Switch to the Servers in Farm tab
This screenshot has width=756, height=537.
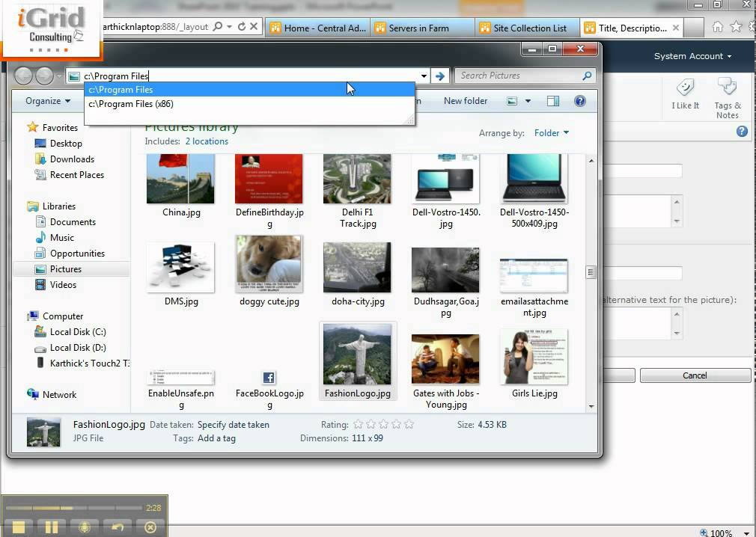pos(422,28)
